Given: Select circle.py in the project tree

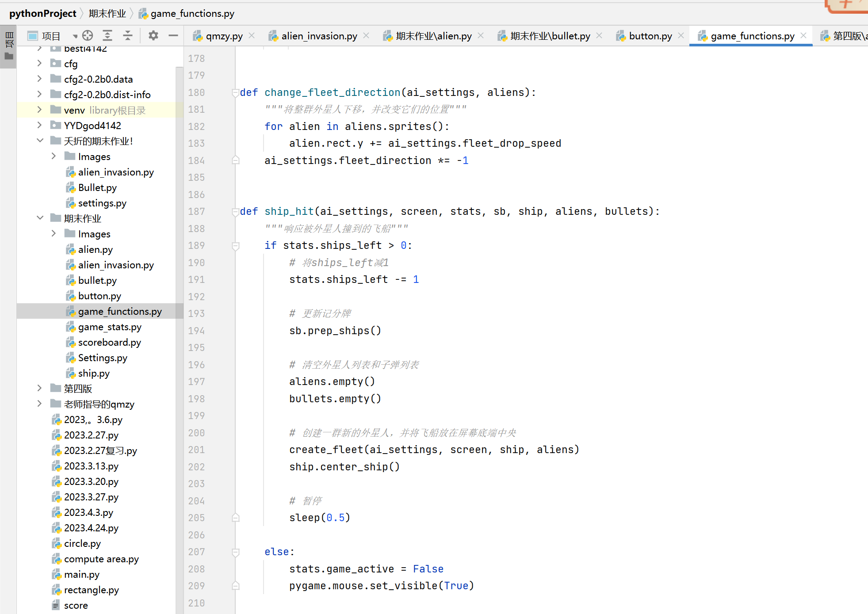Looking at the screenshot, I should point(82,543).
